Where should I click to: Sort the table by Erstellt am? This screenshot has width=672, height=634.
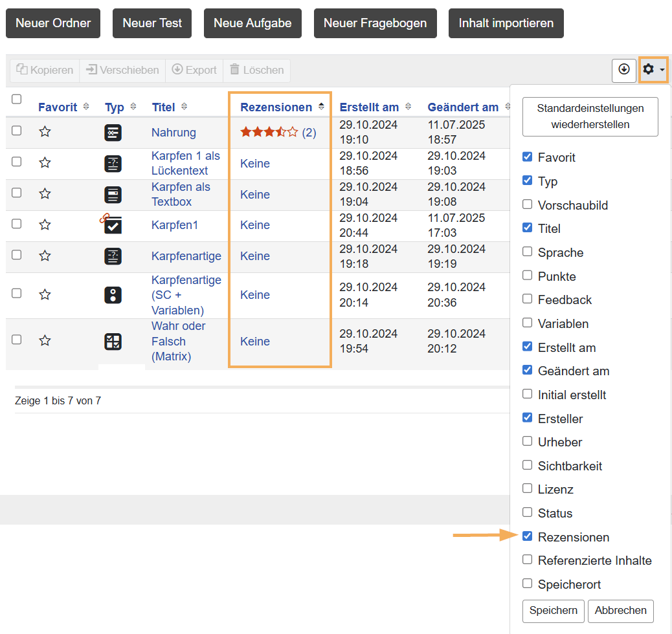[x=369, y=107]
